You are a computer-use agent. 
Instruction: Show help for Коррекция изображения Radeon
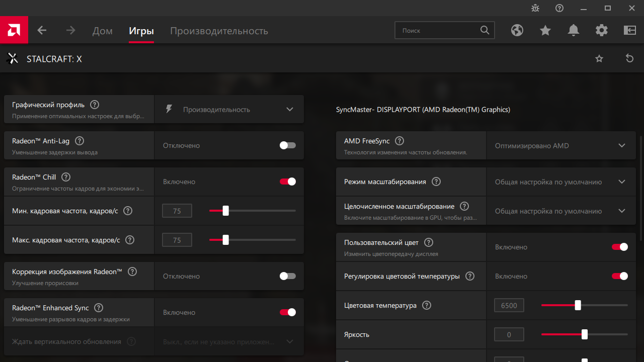coord(132,271)
